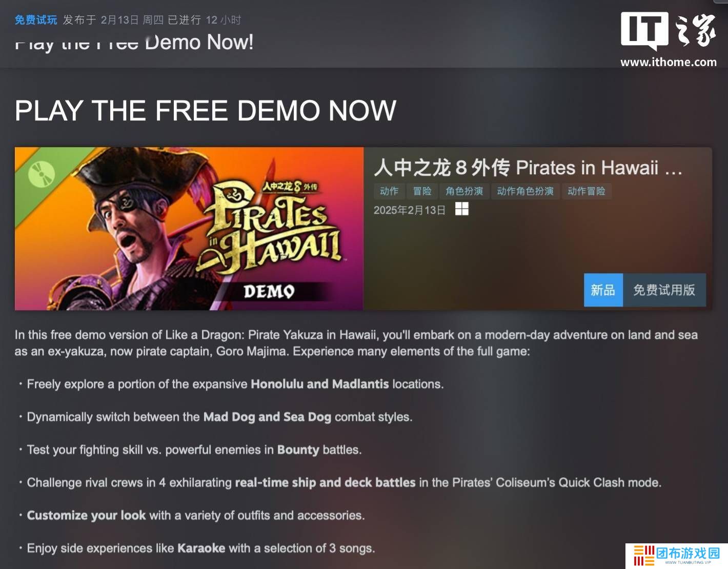Click the 免费试用版 button
Image resolution: width=728 pixels, height=569 pixels.
664,290
